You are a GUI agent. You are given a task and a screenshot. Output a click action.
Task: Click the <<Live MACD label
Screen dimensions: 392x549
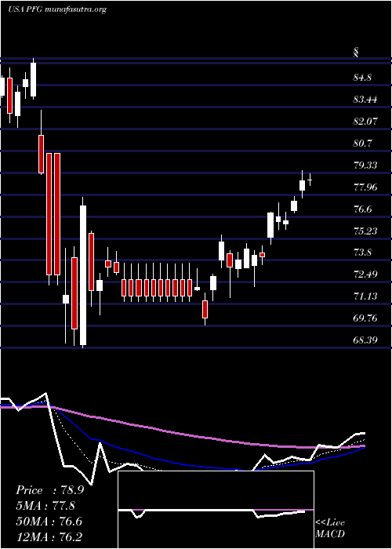[330, 529]
